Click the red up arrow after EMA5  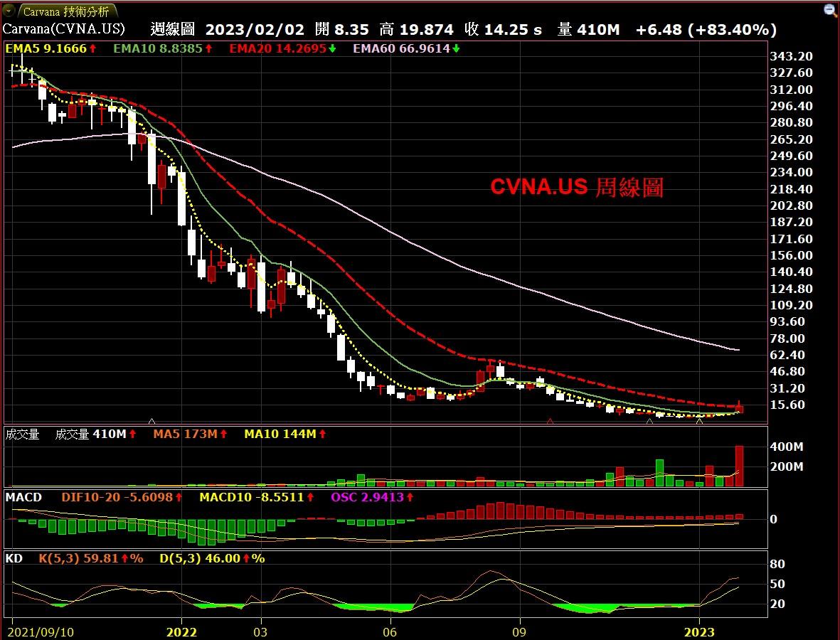point(92,49)
